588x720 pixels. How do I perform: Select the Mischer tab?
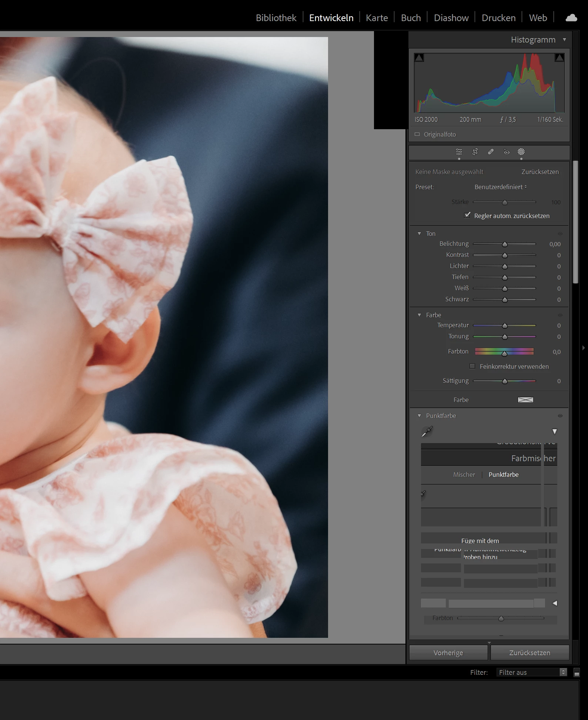point(464,475)
